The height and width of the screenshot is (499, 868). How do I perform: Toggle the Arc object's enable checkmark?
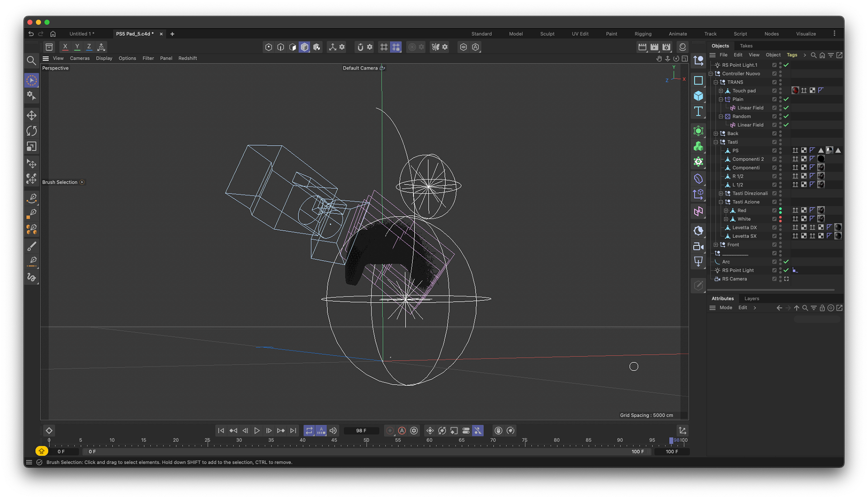coord(786,262)
